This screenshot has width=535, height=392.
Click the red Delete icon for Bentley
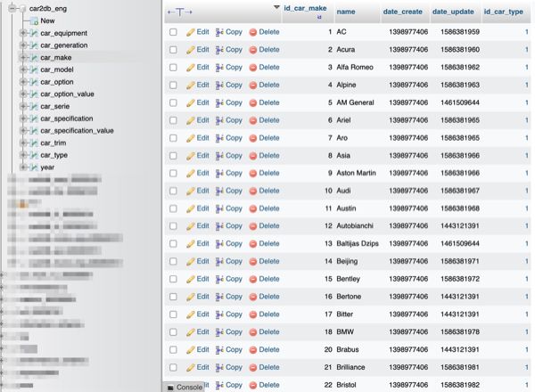(253, 279)
